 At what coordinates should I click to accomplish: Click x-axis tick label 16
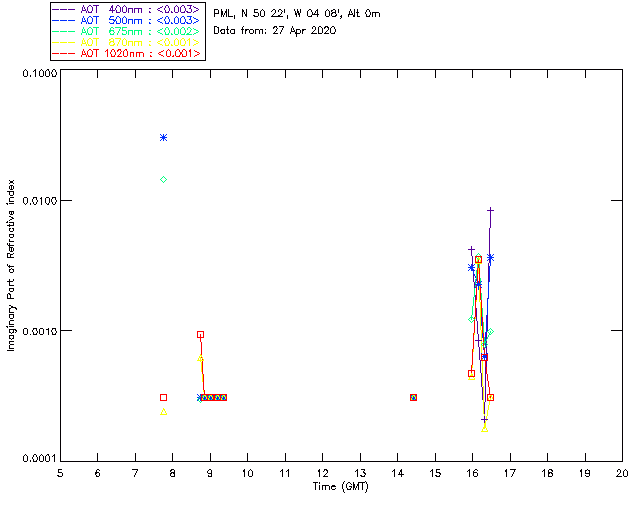click(473, 473)
